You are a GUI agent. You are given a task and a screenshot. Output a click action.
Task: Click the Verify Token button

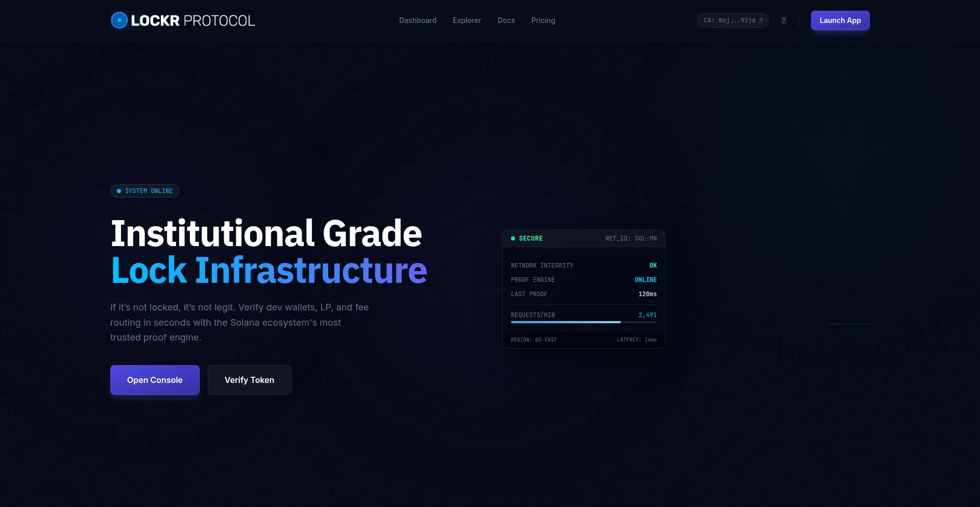[249, 380]
